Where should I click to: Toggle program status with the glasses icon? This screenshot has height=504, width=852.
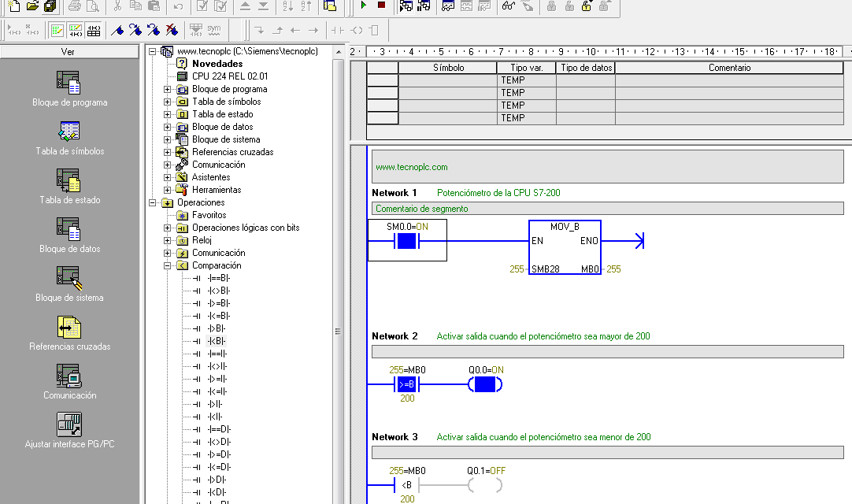point(508,6)
